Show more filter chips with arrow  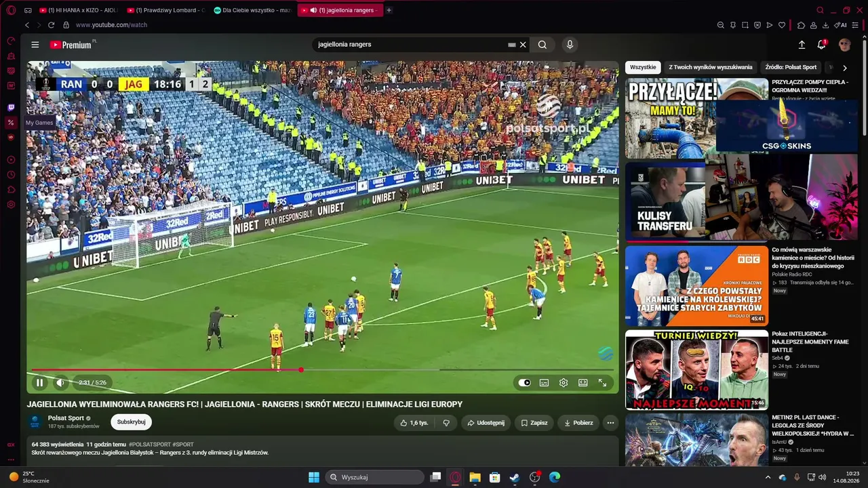[844, 68]
